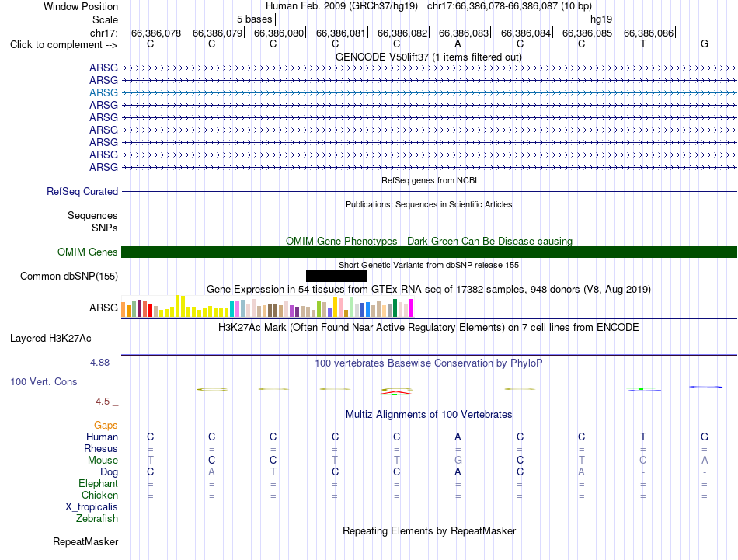
Task: Click 'Short Genetic Variants from dbSNP release 155'
Action: coord(429,265)
